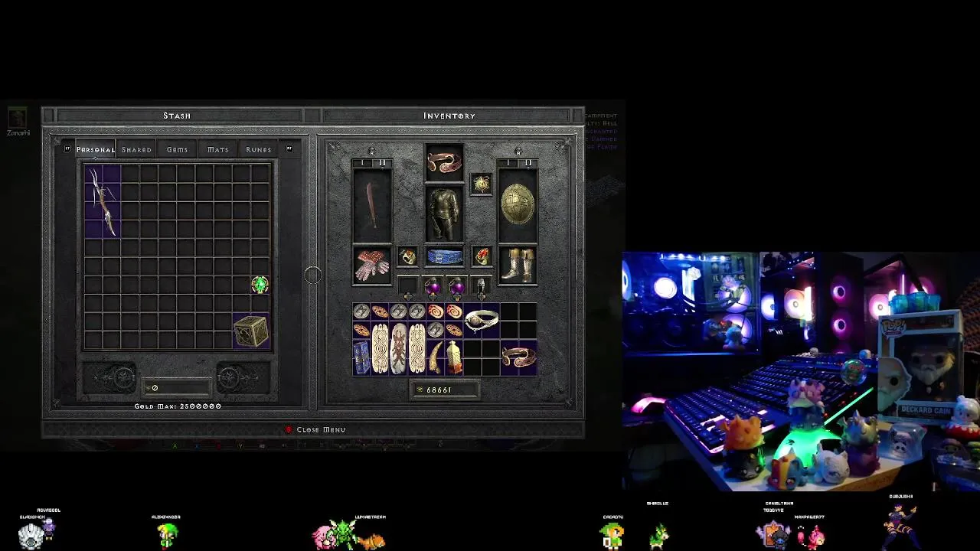This screenshot has height=551, width=980.
Task: Select gray rune in inventory's top-left cell
Action: click(361, 311)
